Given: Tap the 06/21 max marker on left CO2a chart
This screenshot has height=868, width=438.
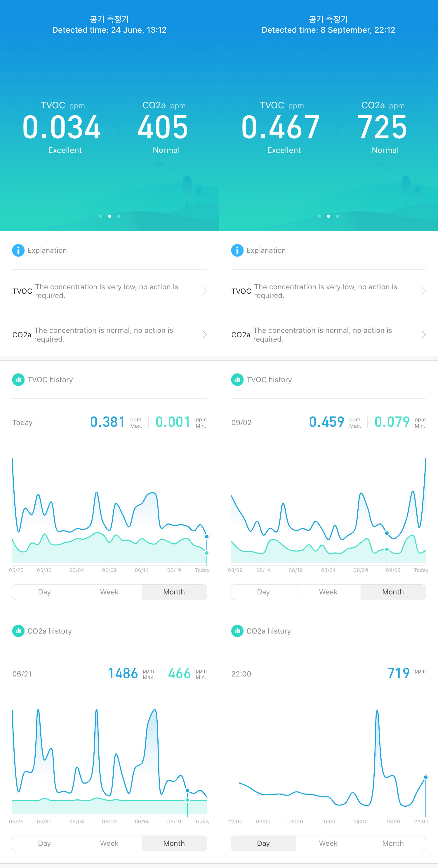Looking at the screenshot, I should [x=187, y=790].
